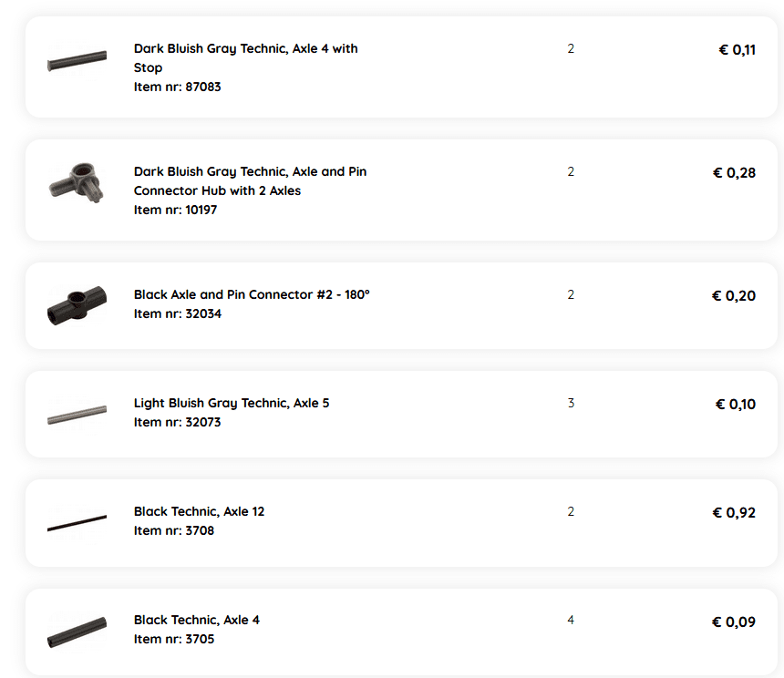This screenshot has height=678, width=784.
Task: Open Axle and Pin Connector Hub with 2 Axles
Action: pos(250,180)
